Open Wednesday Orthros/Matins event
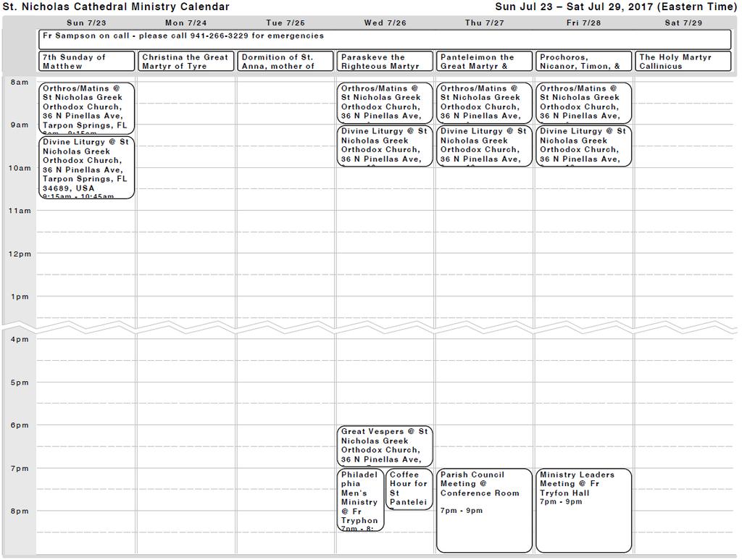Screen dimensions: 742x560 pos(385,103)
